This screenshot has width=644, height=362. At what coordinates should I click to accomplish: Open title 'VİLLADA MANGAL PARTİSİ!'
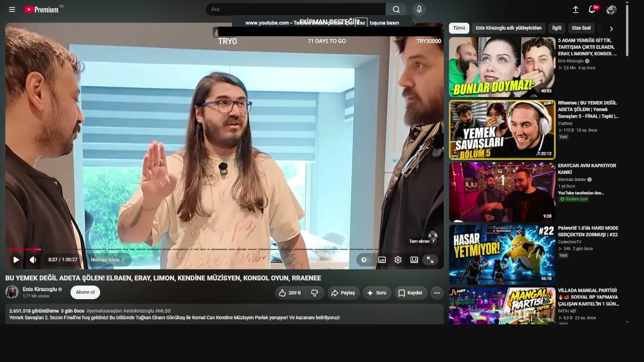pos(589,297)
